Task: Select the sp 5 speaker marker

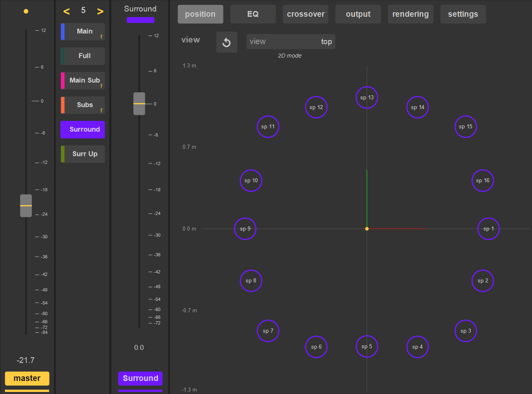Action: click(x=367, y=347)
